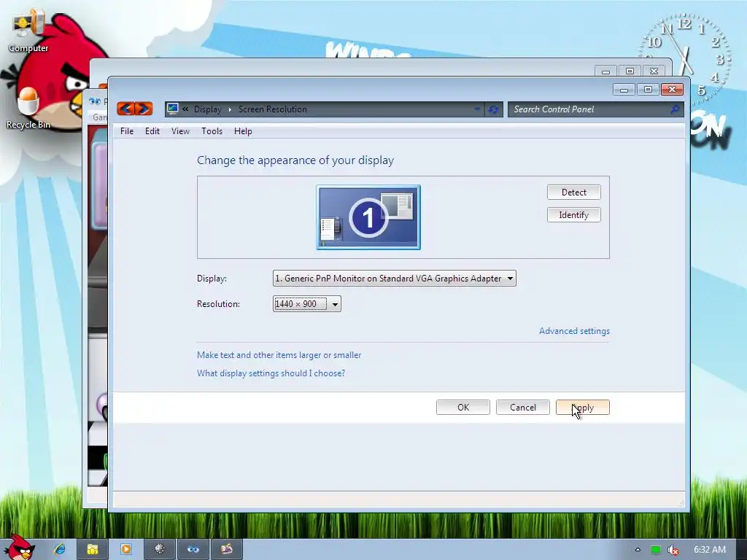747x560 pixels.
Task: Open Windows Media Player from the taskbar
Action: [x=126, y=550]
